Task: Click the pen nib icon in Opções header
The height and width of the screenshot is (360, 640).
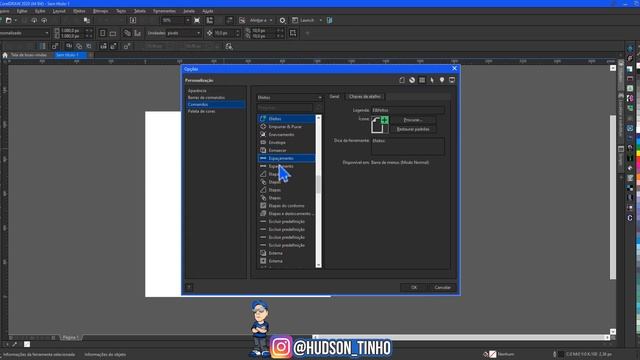Action: coord(432,80)
